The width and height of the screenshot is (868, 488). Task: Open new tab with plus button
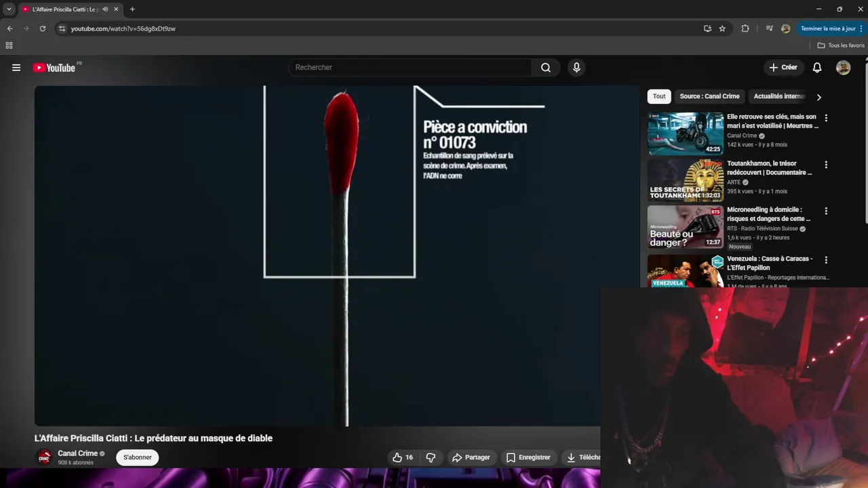(132, 9)
